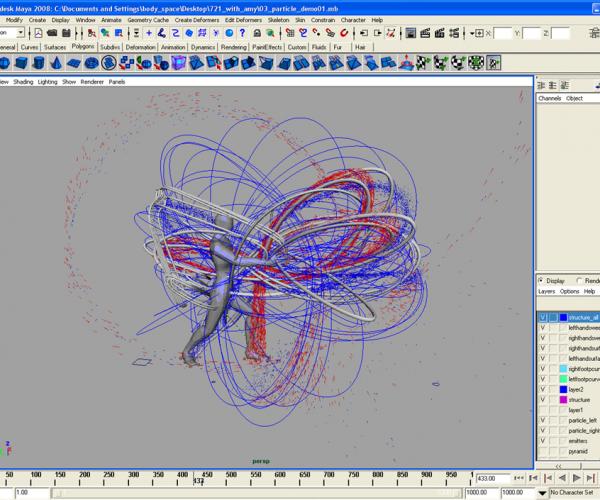Toggle visibility of particle_left layer
The image size is (600, 500).
[543, 420]
